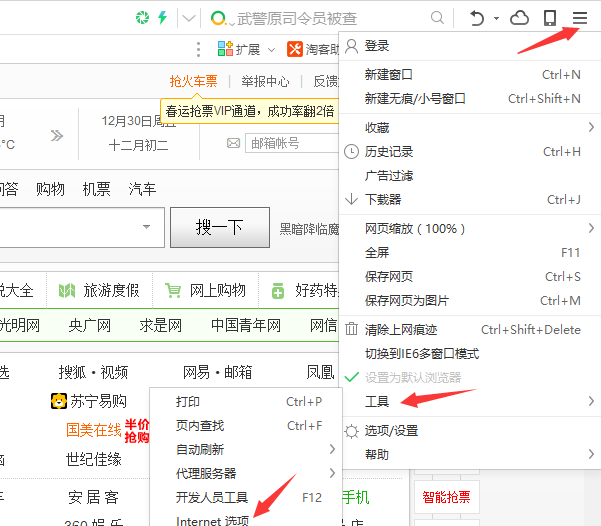Click the 邮箱帐号 input field
Image resolution: width=601 pixels, height=526 pixels.
292,143
